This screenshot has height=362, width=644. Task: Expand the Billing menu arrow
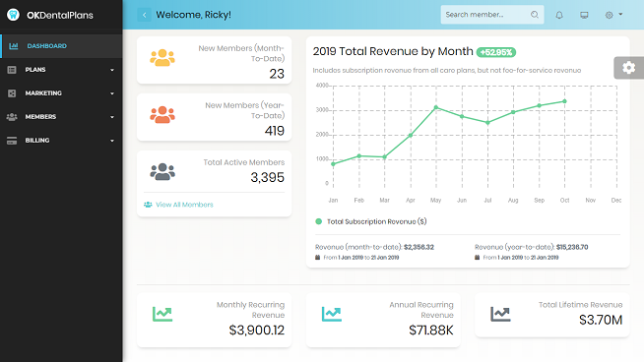click(x=112, y=141)
